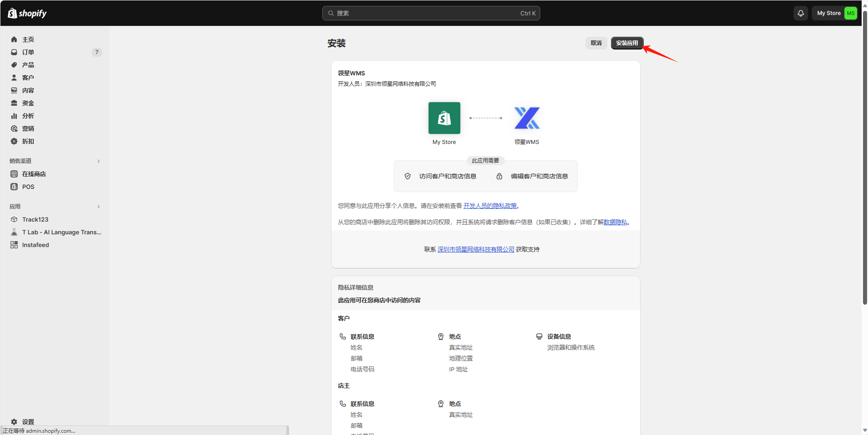Open the My Store account menu

coord(834,13)
